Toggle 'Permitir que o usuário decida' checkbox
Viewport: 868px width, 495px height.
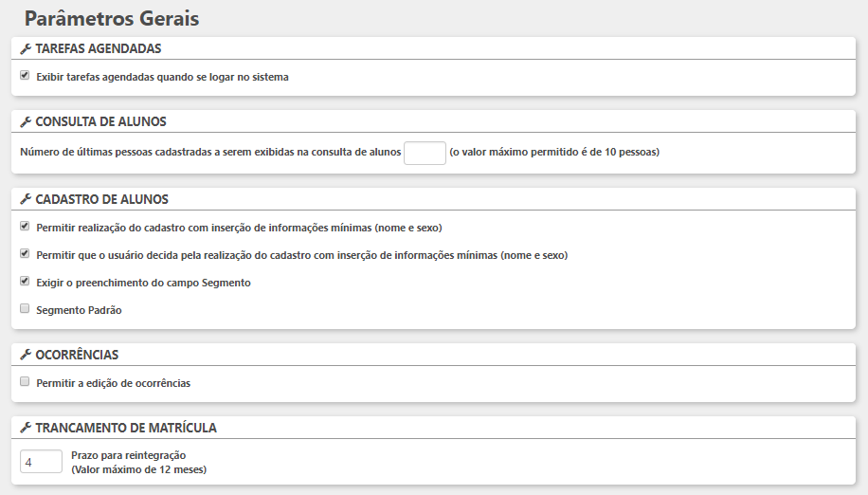point(25,254)
